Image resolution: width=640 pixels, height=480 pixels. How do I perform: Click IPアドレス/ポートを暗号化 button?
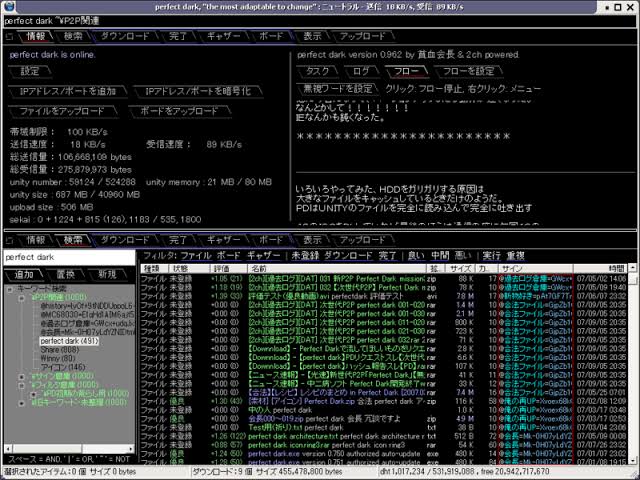coord(198,91)
